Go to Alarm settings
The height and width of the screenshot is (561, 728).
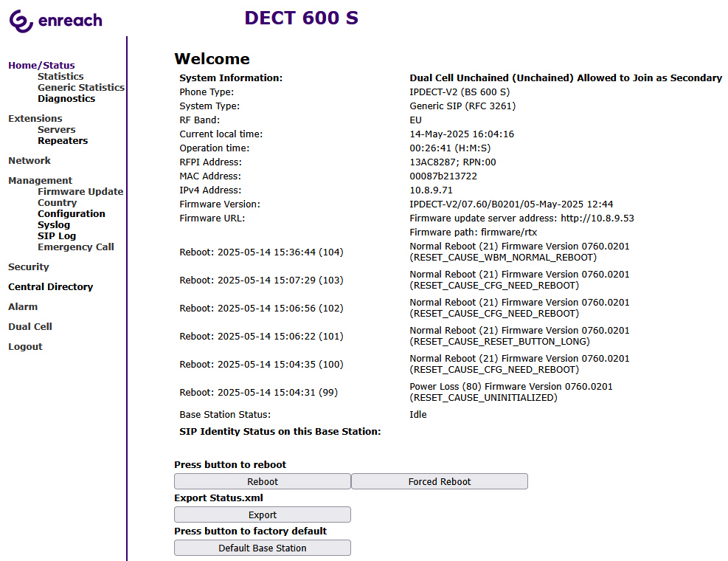[23, 307]
